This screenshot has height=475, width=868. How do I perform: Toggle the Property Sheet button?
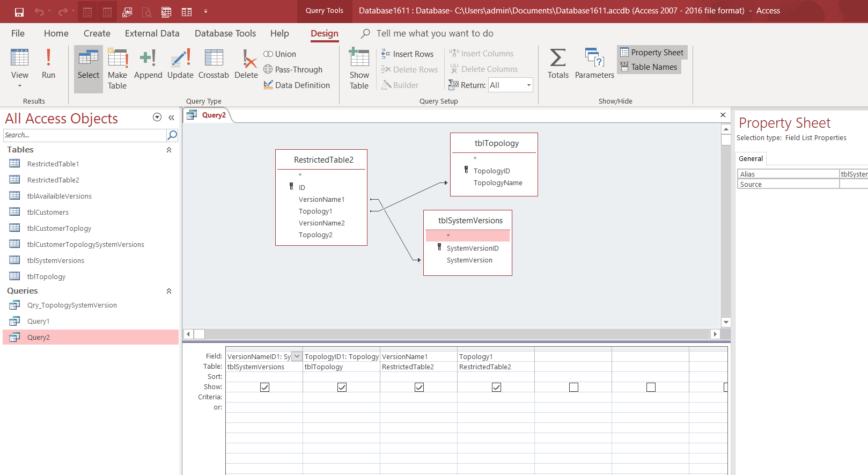click(652, 53)
